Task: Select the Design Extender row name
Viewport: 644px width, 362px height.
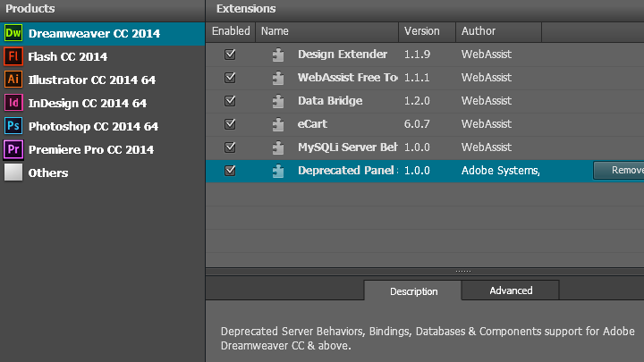Action: (343, 55)
